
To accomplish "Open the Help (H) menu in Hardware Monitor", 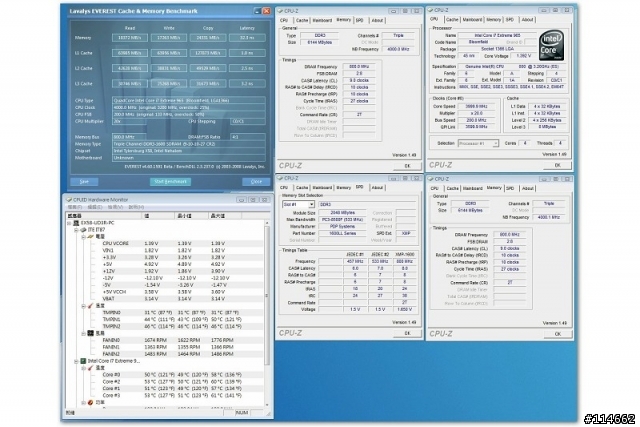I will tap(136, 207).
